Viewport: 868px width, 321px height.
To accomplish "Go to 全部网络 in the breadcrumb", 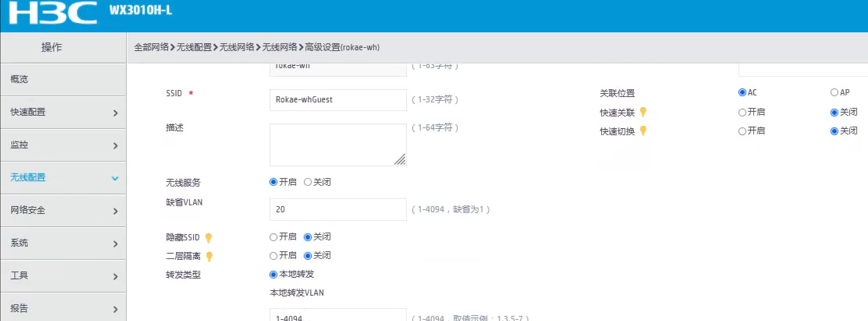I will pos(151,47).
